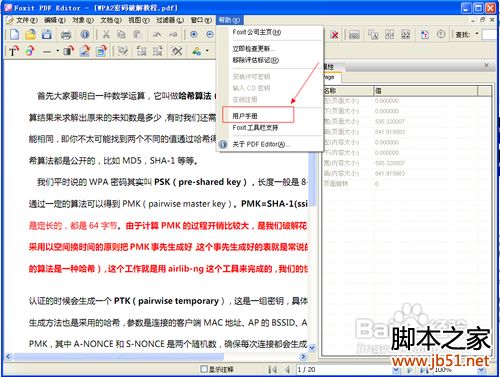500x377 pixels.
Task: Go to first page button
Action: coord(273,369)
